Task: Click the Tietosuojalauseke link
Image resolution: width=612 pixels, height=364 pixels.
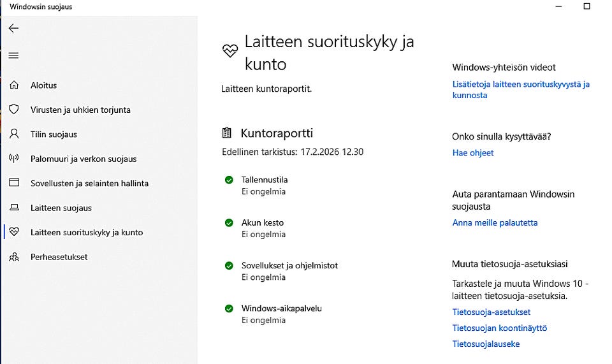Action: [486, 344]
